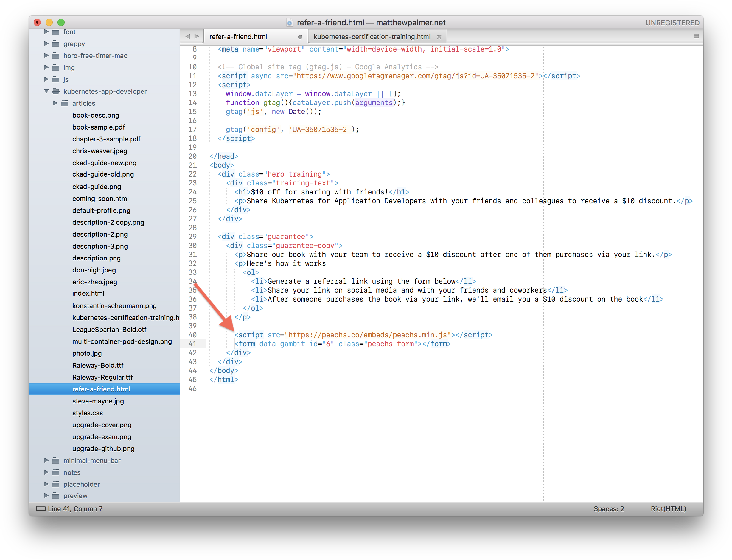Open eric-zhao.jpeg
732x560 pixels.
click(95, 282)
